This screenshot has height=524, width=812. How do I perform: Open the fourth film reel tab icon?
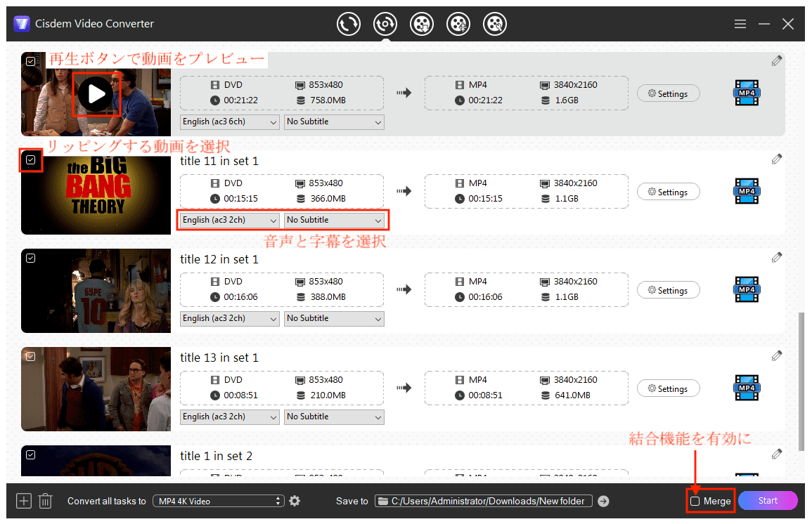pyautogui.click(x=458, y=24)
